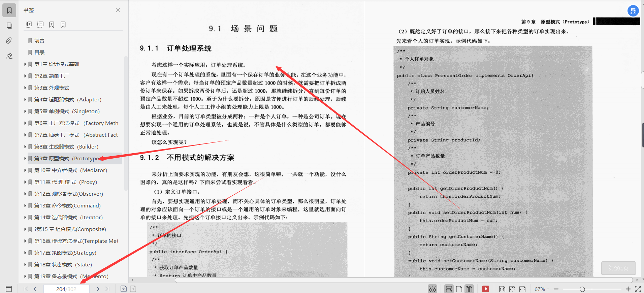Screen dimensions: 644x293
Task: Toggle the navigation pane layout icon
Action: point(9,289)
